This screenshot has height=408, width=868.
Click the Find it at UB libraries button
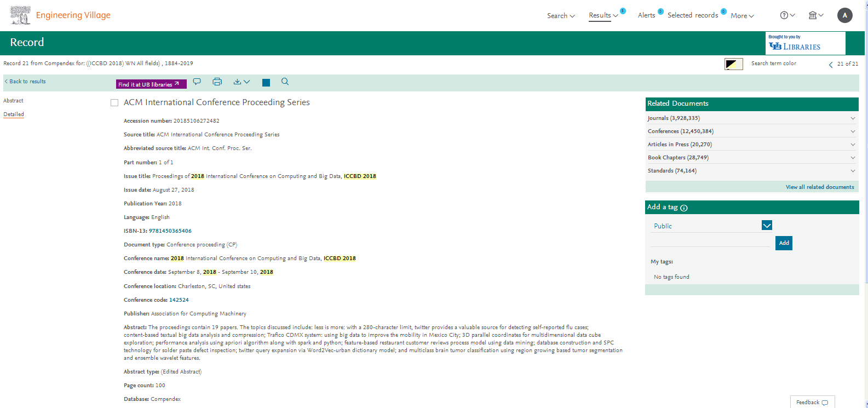tap(151, 84)
